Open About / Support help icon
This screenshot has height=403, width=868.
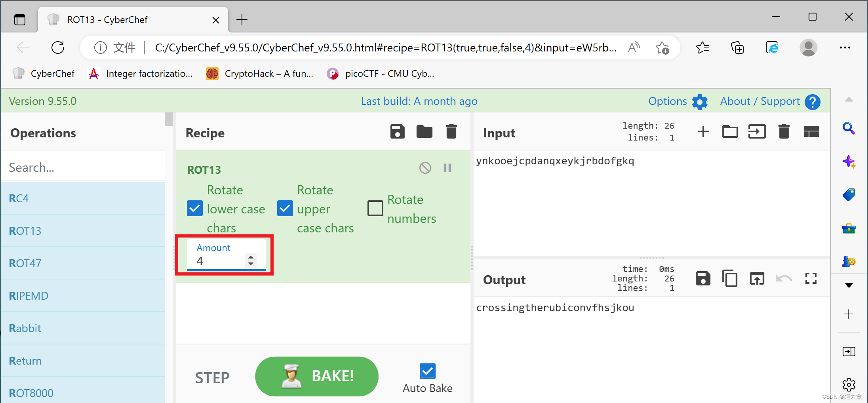(x=813, y=102)
